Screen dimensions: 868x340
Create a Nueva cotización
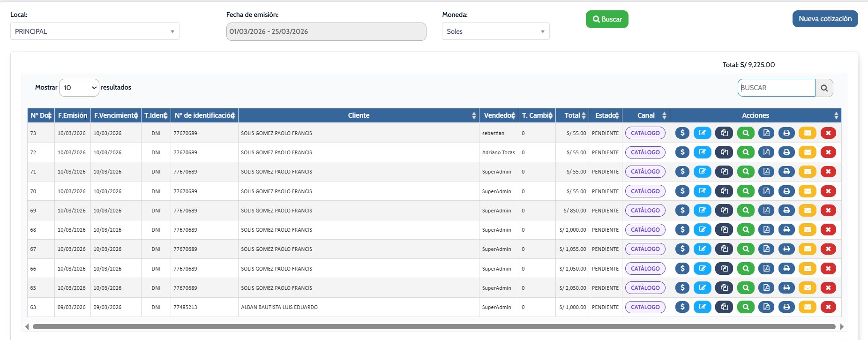tap(825, 19)
